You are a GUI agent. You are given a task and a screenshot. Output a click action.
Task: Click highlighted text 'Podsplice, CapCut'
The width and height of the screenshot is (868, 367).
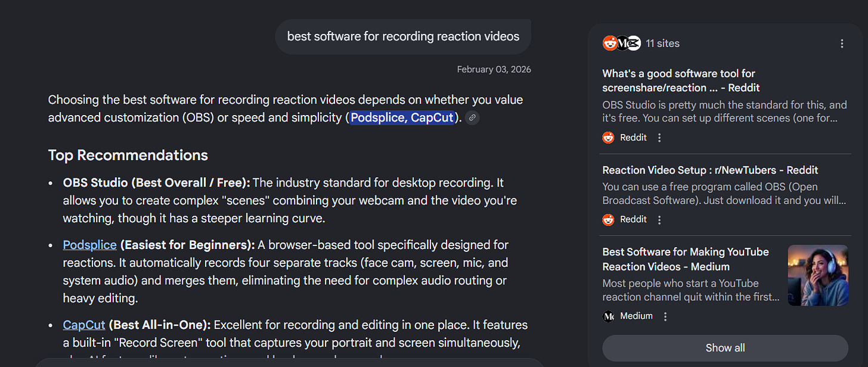[402, 118]
